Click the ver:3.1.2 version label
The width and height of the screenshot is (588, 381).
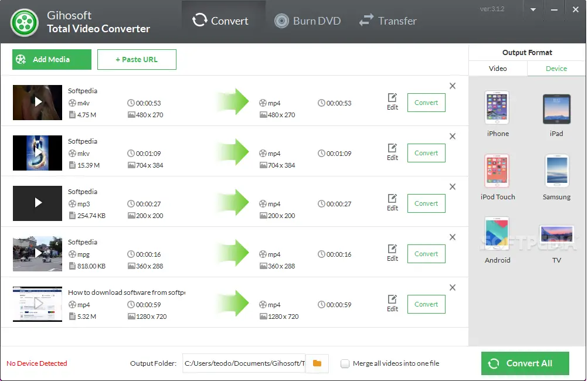click(492, 9)
